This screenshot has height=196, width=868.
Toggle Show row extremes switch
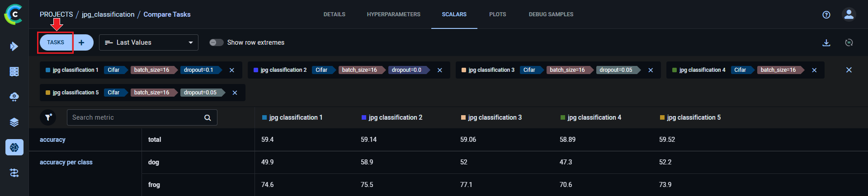(x=216, y=42)
